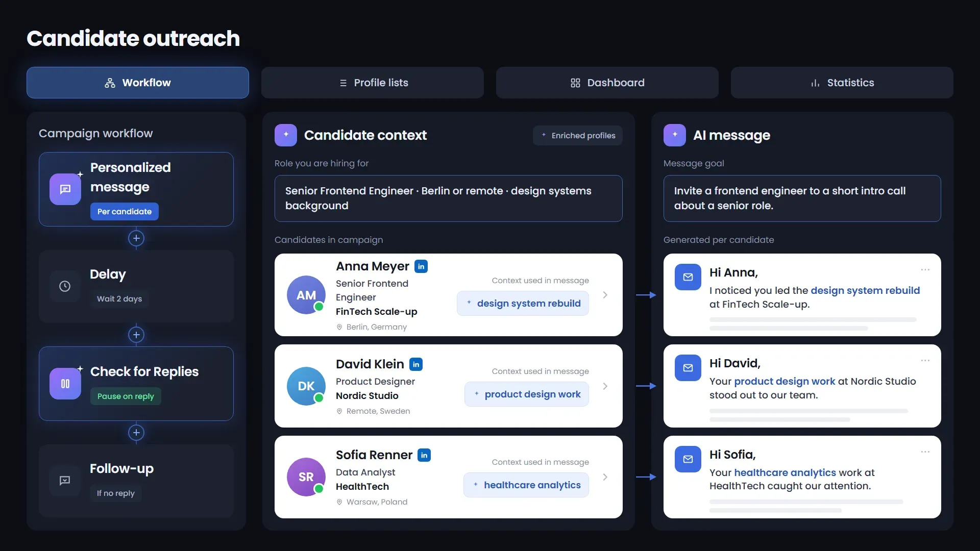Image resolution: width=980 pixels, height=551 pixels.
Task: Expand Anna Meyer's card chevron
Action: click(x=605, y=295)
